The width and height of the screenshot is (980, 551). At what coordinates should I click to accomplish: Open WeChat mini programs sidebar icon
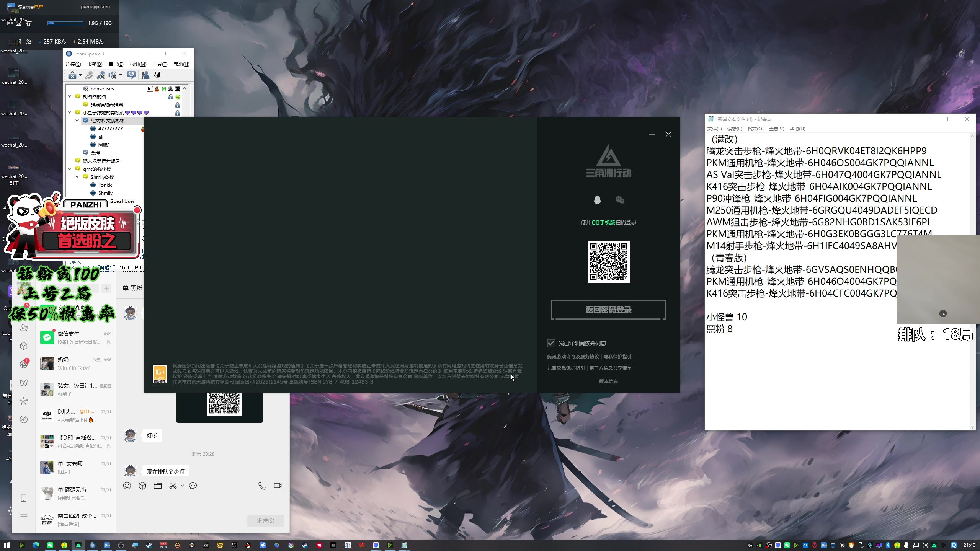coord(24,419)
